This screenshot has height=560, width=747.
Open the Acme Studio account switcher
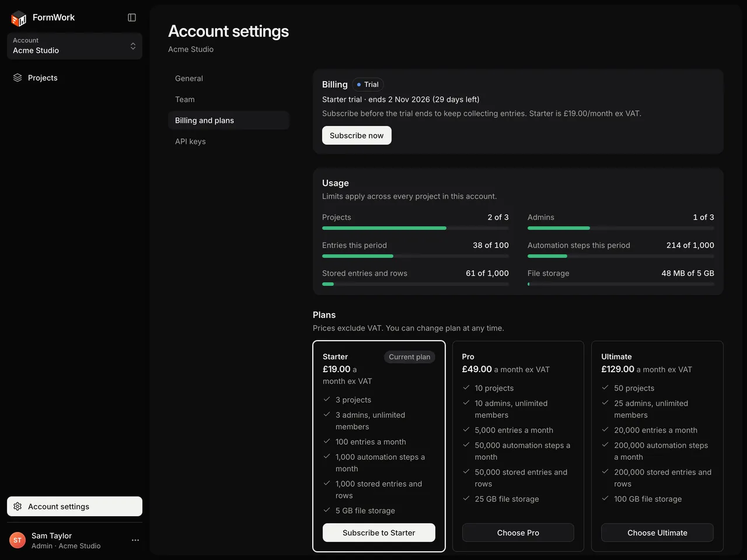[75, 46]
